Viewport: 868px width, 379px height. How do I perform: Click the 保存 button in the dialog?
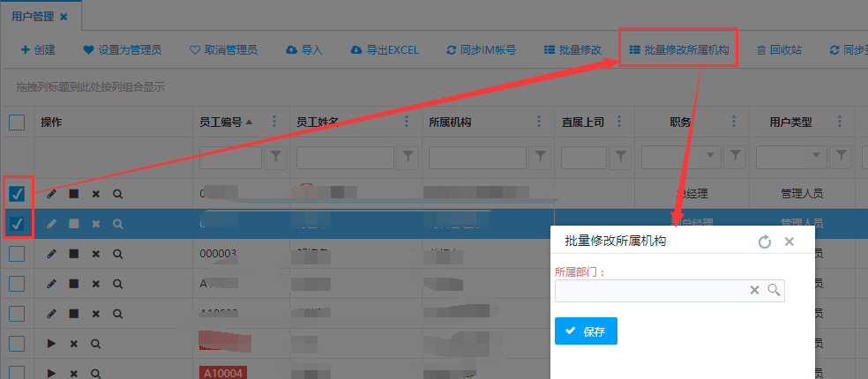click(586, 331)
